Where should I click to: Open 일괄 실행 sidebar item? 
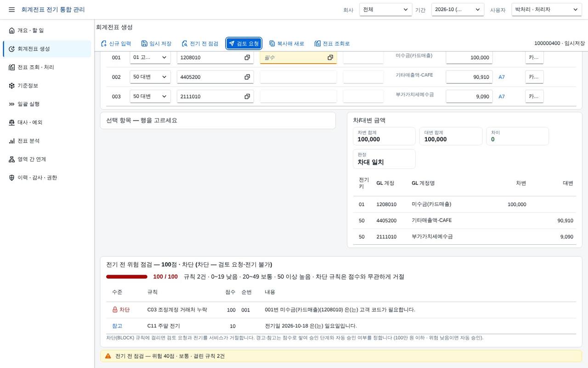coord(47,104)
